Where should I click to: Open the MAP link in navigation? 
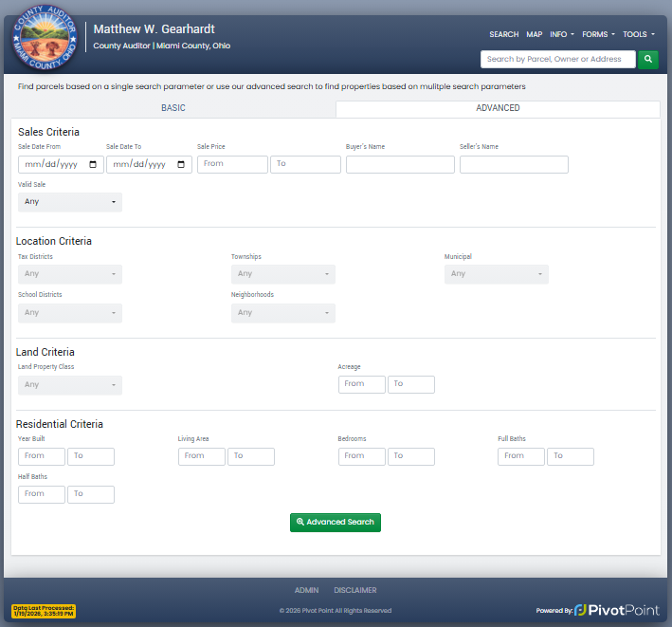535,34
